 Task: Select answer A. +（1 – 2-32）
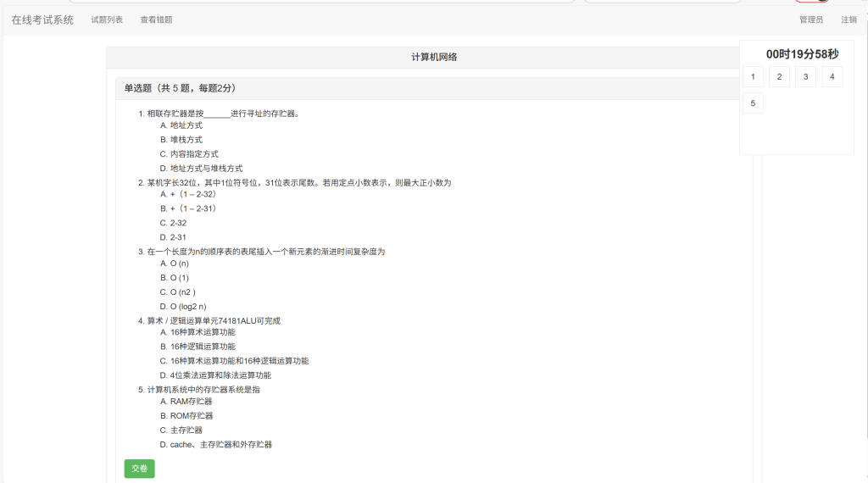pos(188,194)
